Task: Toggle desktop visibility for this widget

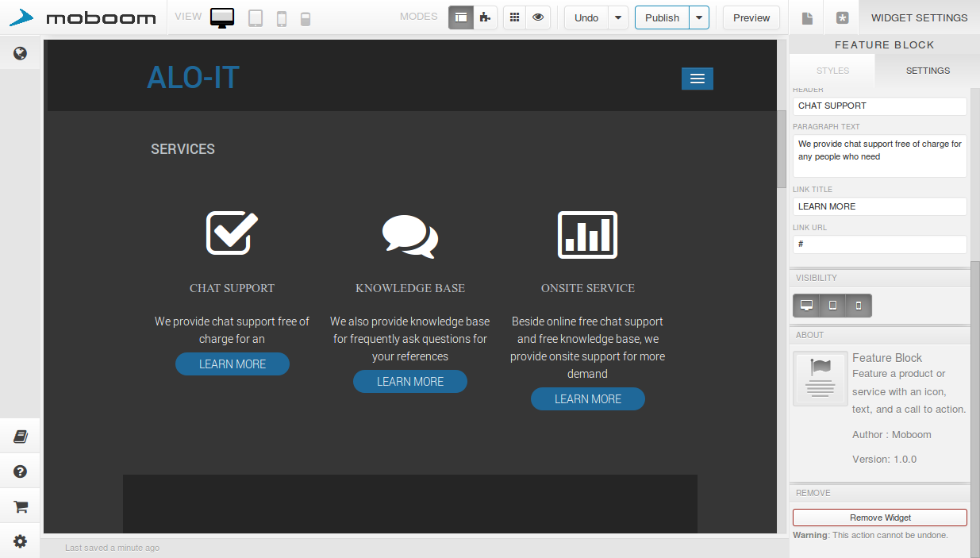Action: pyautogui.click(x=807, y=306)
